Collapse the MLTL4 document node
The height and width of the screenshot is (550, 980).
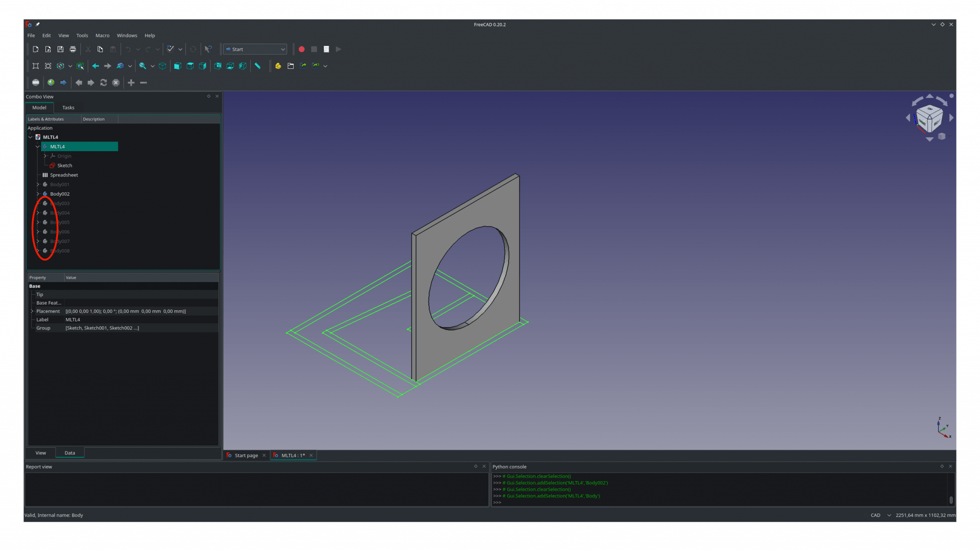[x=31, y=137]
